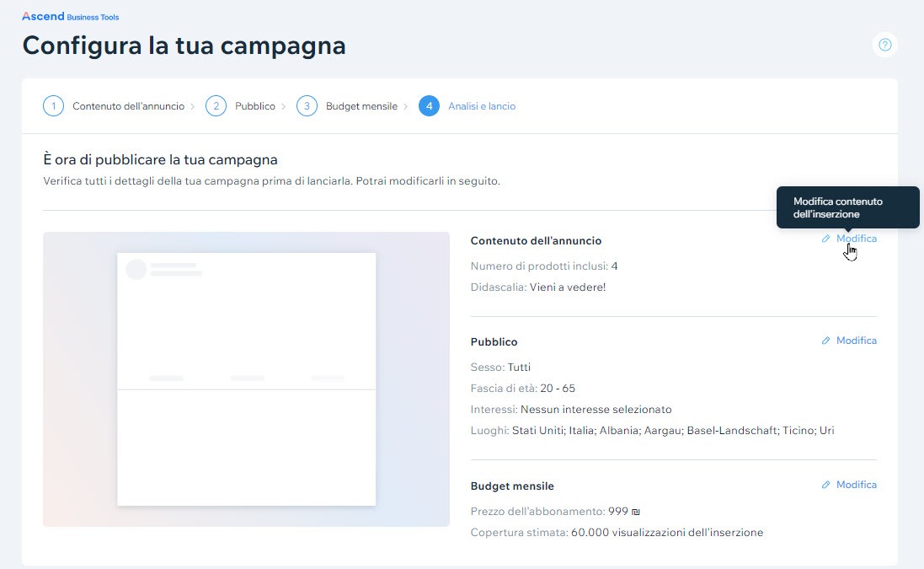Open the help question mark icon

point(884,45)
